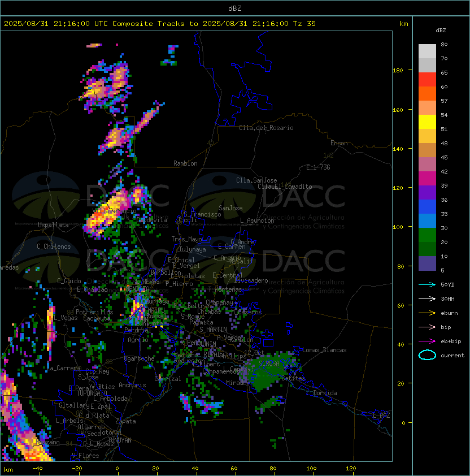Click the mauve 42-45 dBZ swatch
Viewport: 470px width, 476px height.
point(427,165)
